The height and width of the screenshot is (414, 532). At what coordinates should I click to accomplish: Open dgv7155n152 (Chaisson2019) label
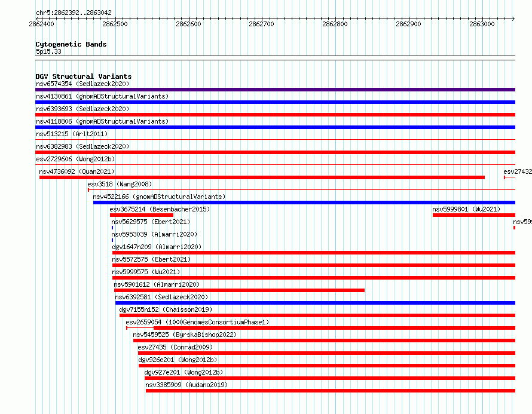[166, 309]
